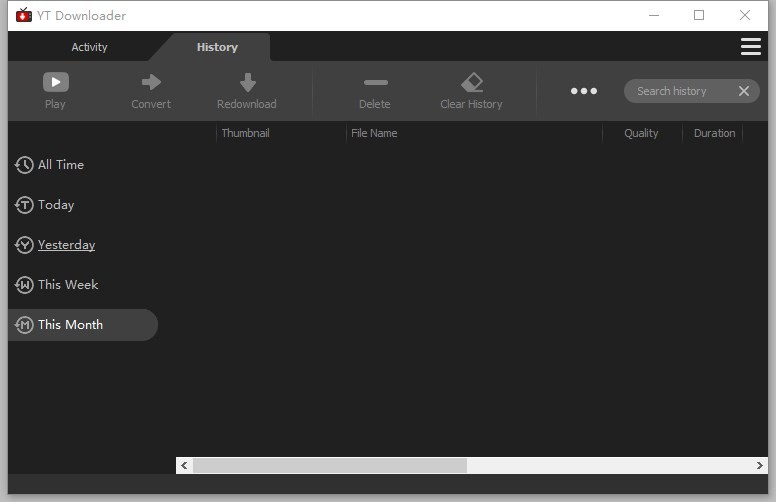The image size is (776, 502).
Task: Click the Clear History eraser icon
Action: 471,82
